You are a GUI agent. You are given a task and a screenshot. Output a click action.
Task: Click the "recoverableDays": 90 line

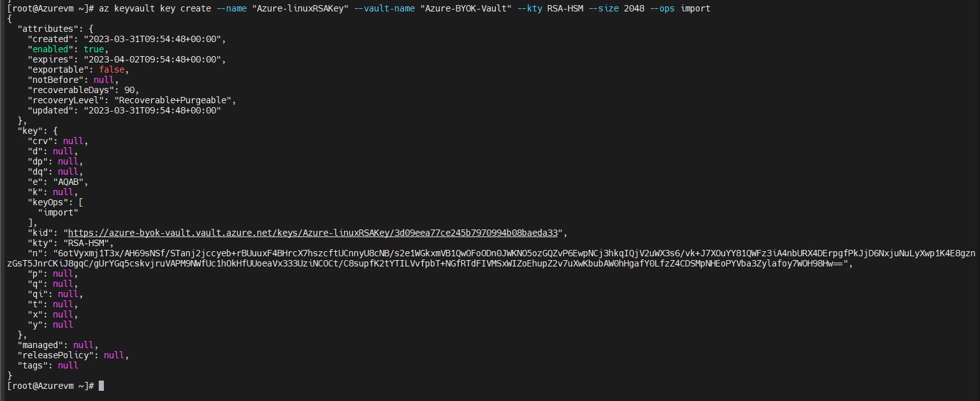click(x=83, y=90)
